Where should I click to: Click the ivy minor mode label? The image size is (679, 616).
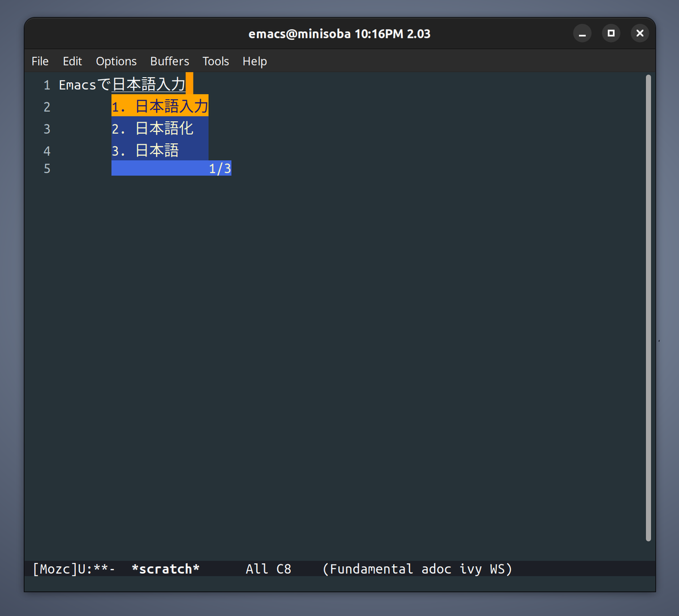coord(471,570)
